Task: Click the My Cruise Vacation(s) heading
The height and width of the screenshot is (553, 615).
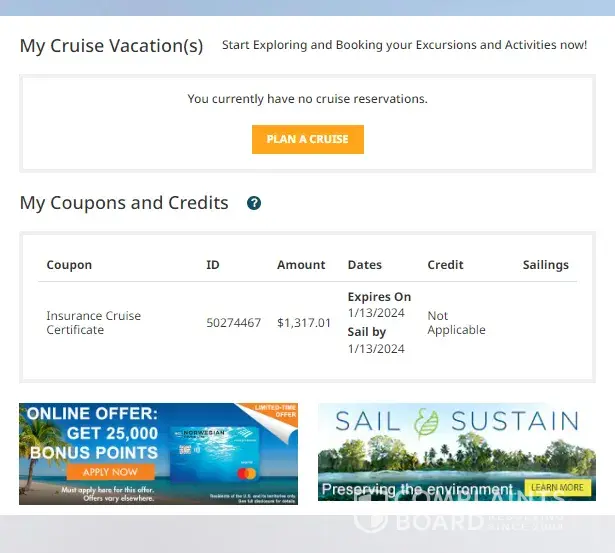Action: 111,46
